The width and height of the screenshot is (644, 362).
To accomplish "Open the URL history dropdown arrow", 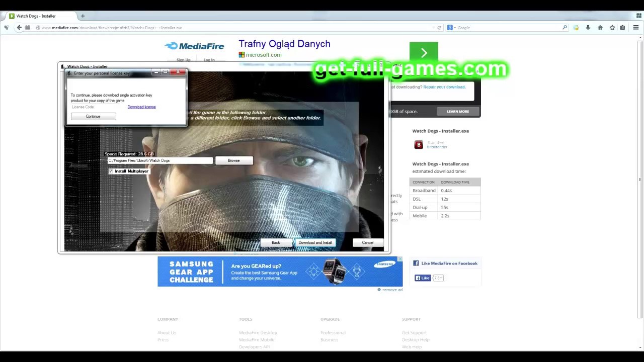I will (433, 28).
